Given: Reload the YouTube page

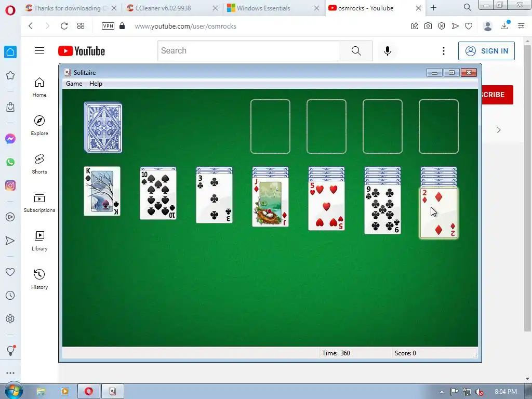Looking at the screenshot, I should pos(64,26).
